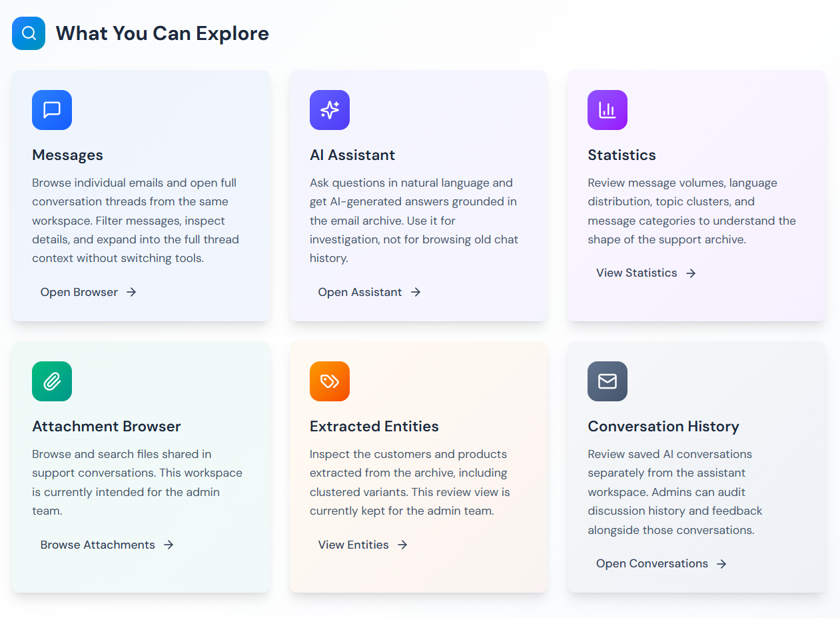Viewport: 840px width, 618px height.
Task: Click the description starting 'Browse individual emails'
Action: 135,221
